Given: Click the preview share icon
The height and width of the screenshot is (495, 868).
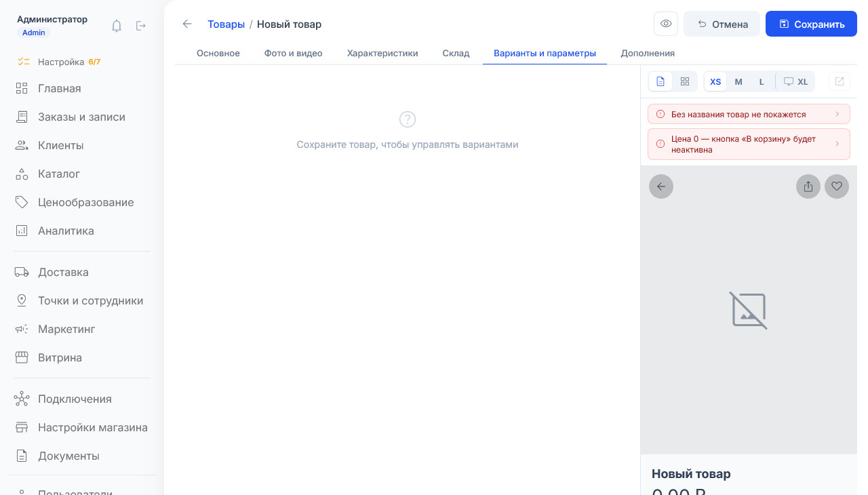Looking at the screenshot, I should 808,186.
